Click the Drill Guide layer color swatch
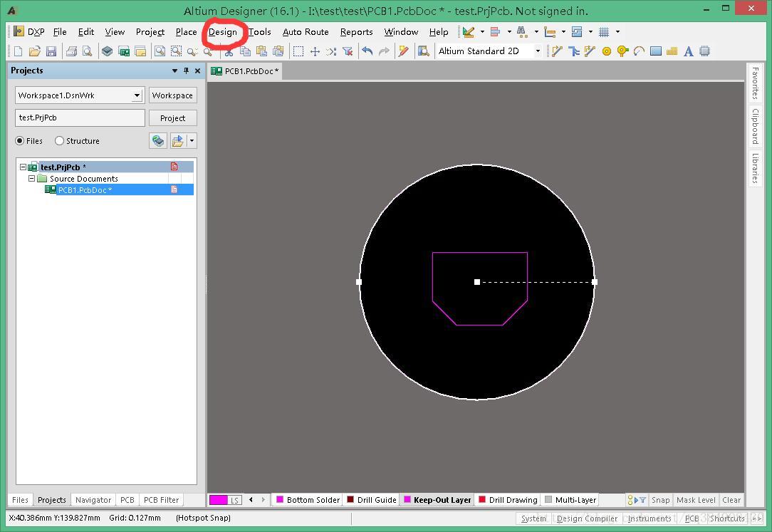Image resolution: width=772 pixels, height=532 pixels. coord(350,499)
